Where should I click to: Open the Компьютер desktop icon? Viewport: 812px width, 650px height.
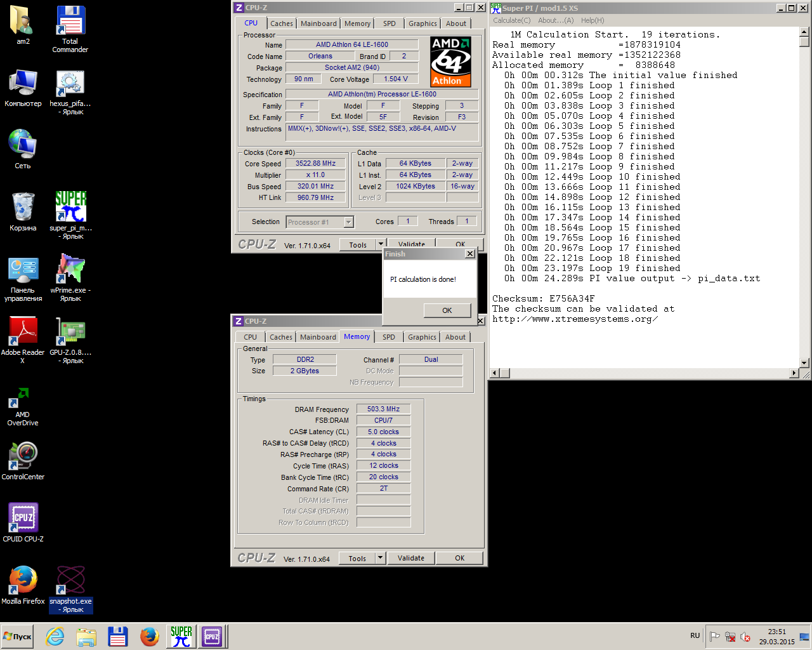[23, 88]
